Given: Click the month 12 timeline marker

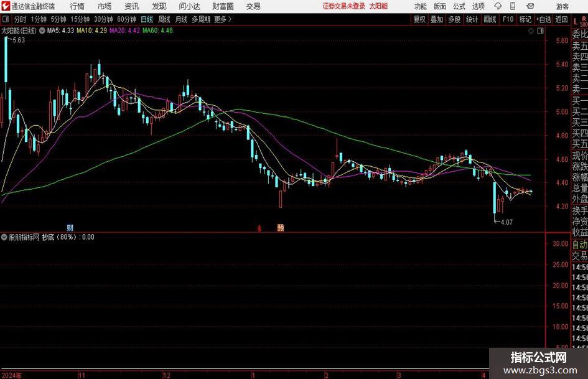Looking at the screenshot, I should click(x=167, y=375).
